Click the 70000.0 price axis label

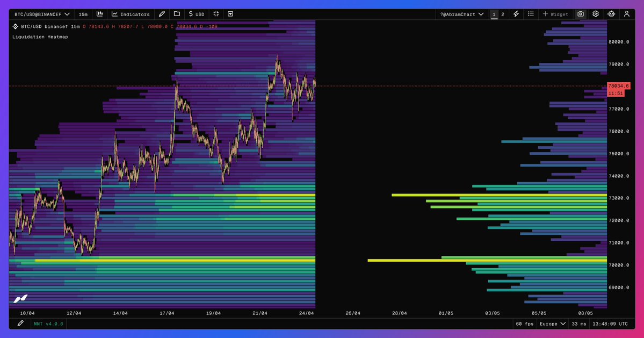pos(619,265)
